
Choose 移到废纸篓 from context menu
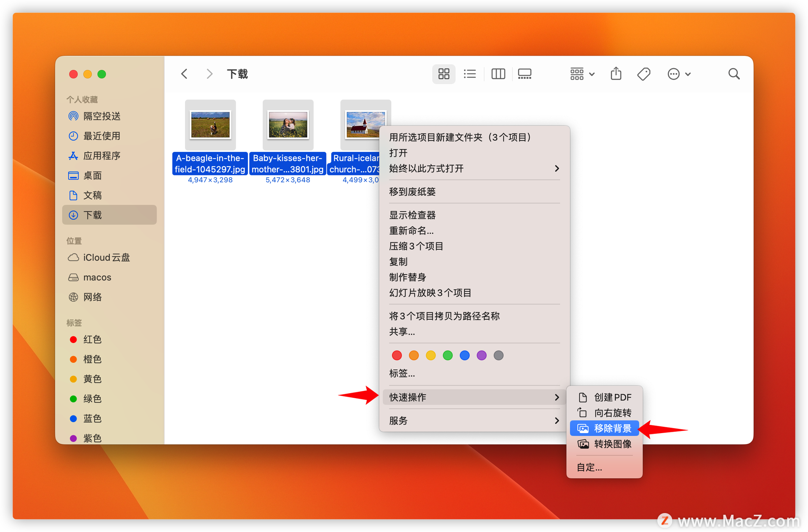[412, 192]
